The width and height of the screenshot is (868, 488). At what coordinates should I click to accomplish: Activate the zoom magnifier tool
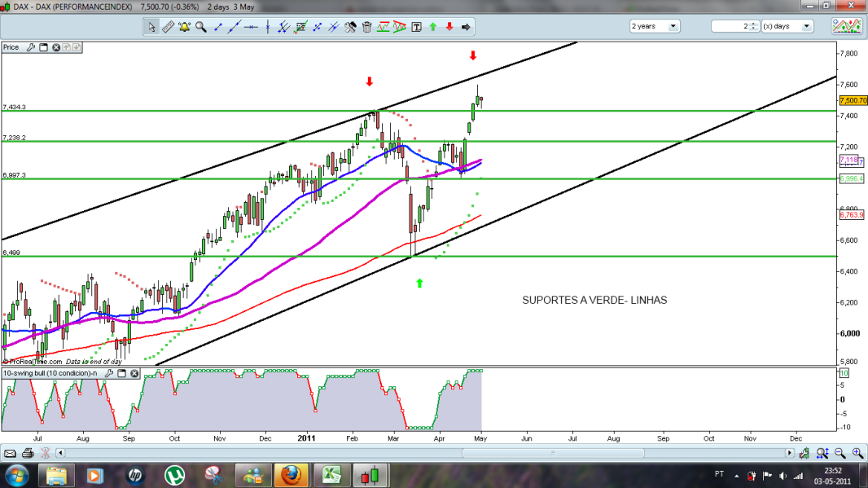199,26
